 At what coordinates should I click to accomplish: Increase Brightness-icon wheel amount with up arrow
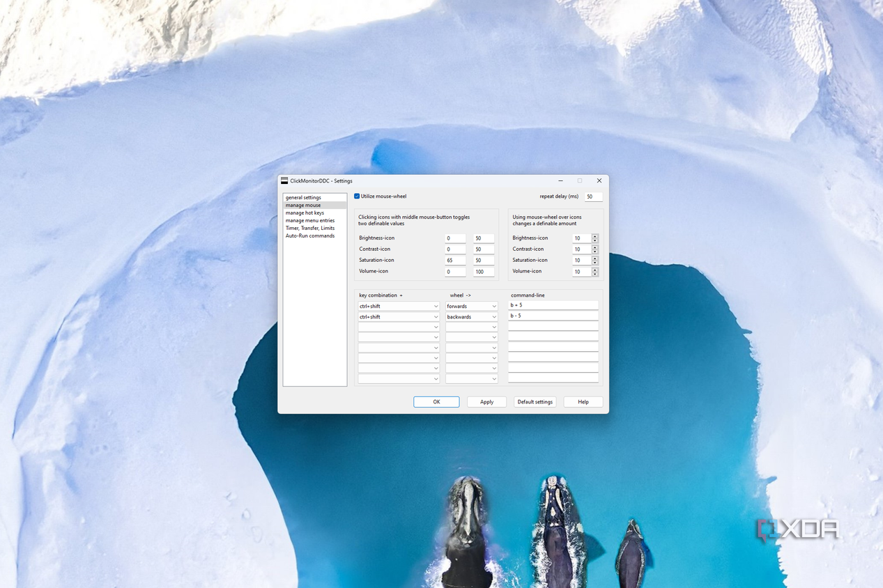pos(595,236)
